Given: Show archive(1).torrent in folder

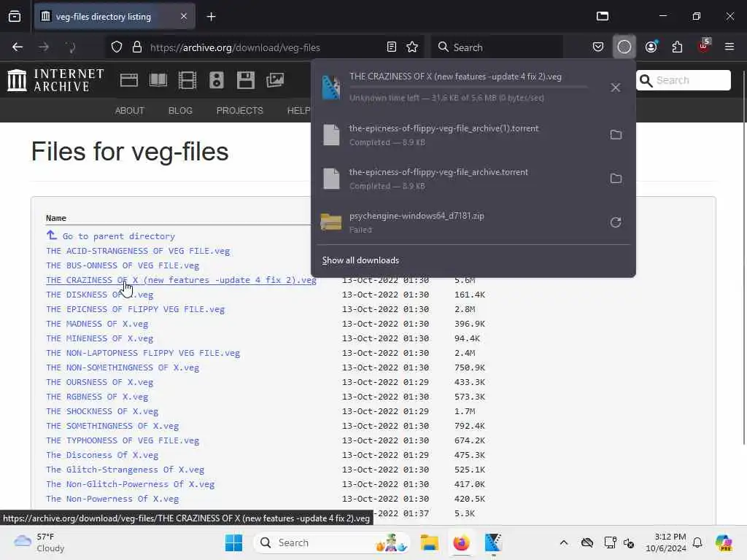Looking at the screenshot, I should click(616, 135).
